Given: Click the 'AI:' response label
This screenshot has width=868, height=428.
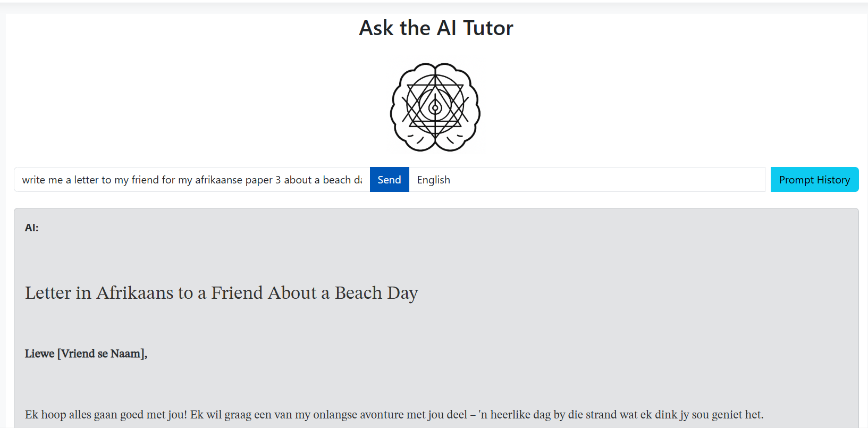Looking at the screenshot, I should pos(32,228).
